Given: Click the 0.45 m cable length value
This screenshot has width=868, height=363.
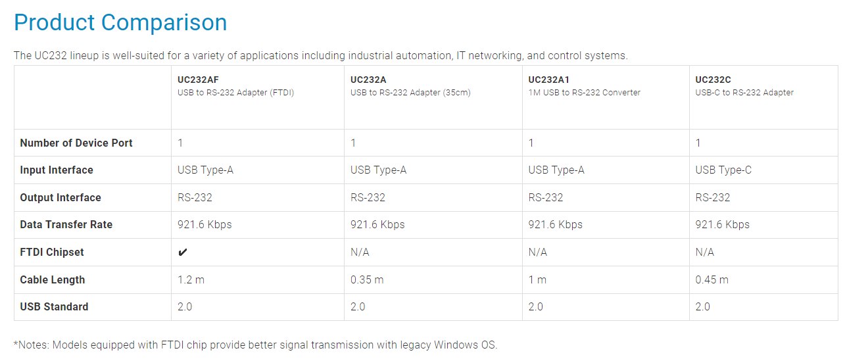Looking at the screenshot, I should [711, 279].
